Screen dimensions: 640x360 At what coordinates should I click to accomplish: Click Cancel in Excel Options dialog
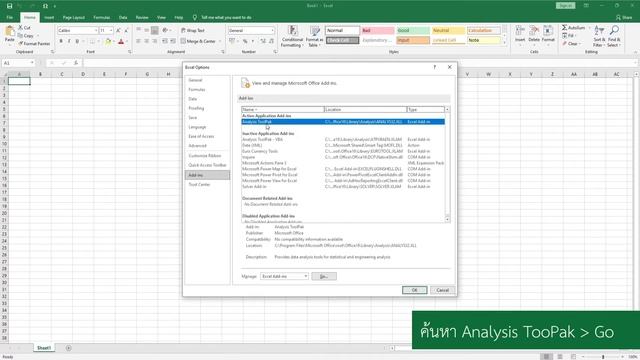[x=442, y=290]
